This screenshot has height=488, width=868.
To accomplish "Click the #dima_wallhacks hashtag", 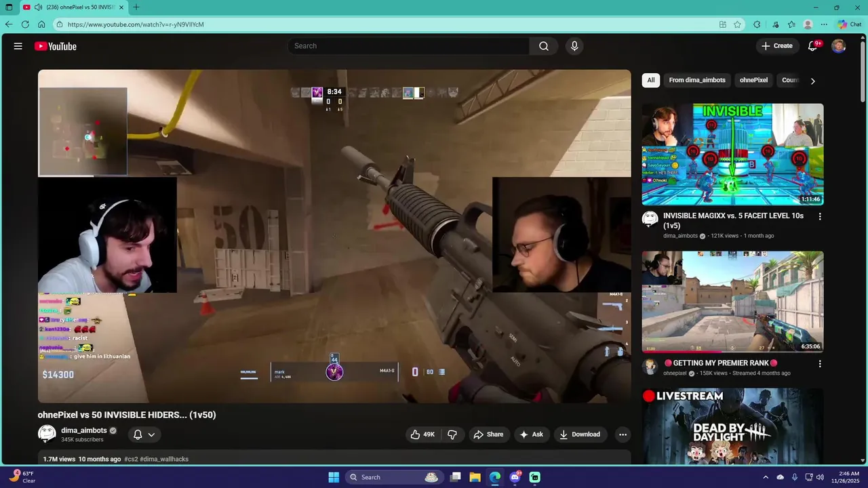I will 164,459.
